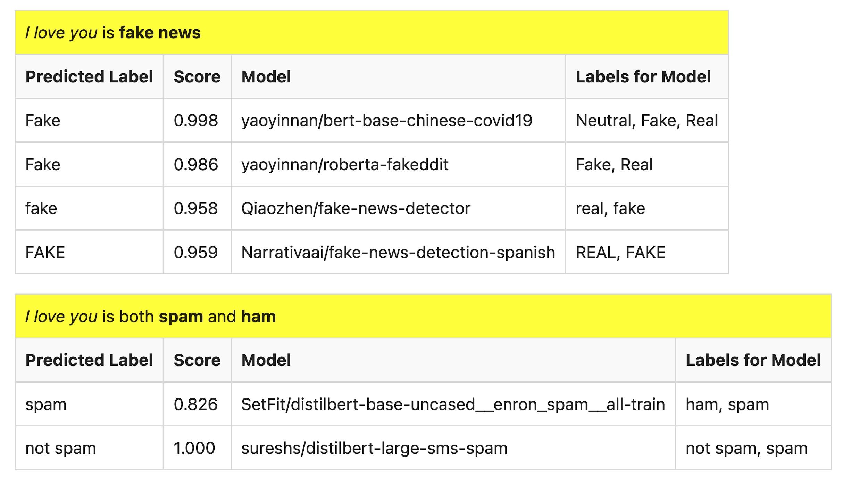This screenshot has height=485, width=868.
Task: Click the yellow 'spam and ham' table title
Action: pyautogui.click(x=150, y=317)
